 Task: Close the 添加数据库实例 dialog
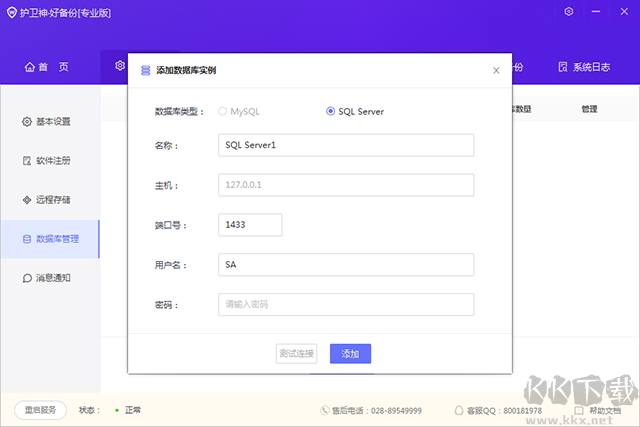[496, 71]
